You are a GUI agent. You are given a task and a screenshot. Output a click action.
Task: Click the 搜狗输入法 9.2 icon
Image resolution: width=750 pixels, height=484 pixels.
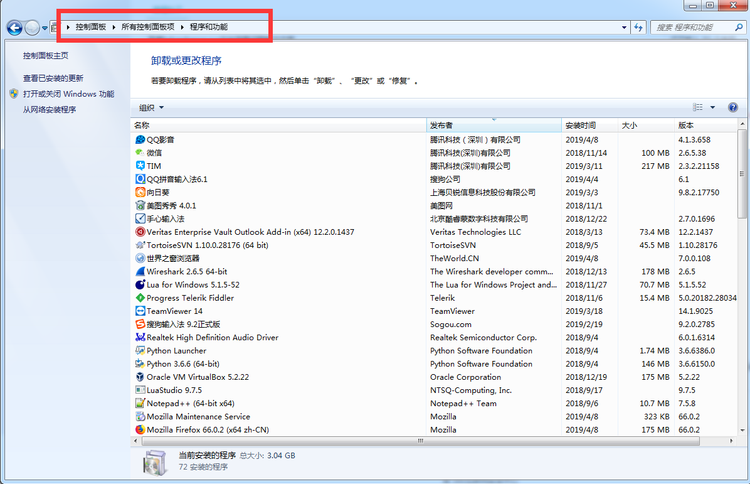pyautogui.click(x=140, y=324)
